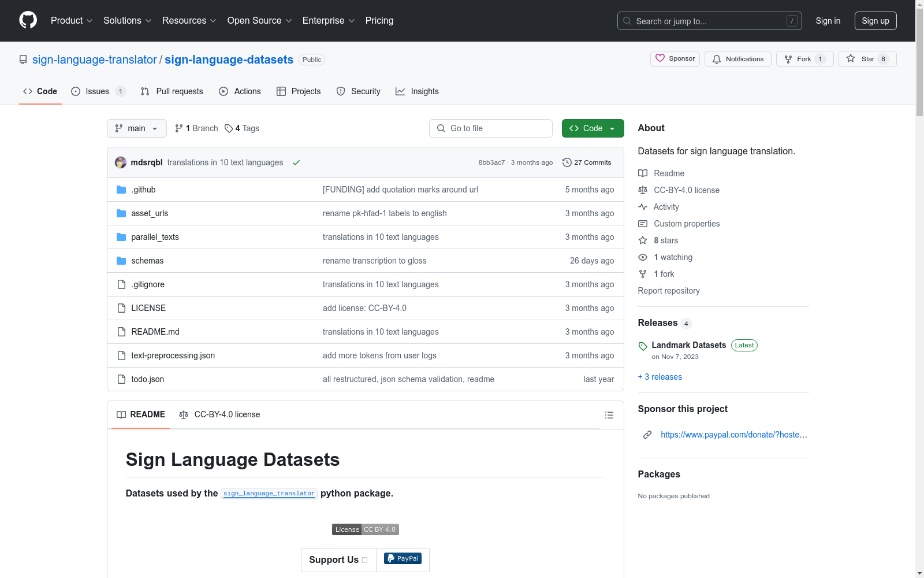Expand the main branch dropdown
This screenshot has height=578, width=924.
click(136, 128)
